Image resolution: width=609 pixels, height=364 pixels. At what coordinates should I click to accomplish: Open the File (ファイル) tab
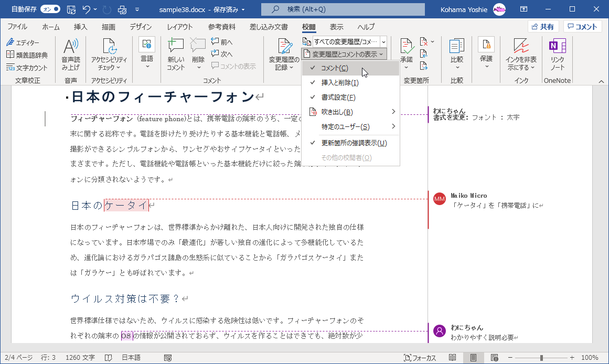point(17,27)
